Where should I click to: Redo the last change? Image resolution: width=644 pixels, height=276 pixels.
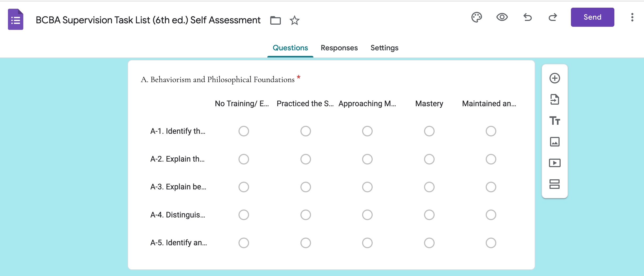click(552, 17)
